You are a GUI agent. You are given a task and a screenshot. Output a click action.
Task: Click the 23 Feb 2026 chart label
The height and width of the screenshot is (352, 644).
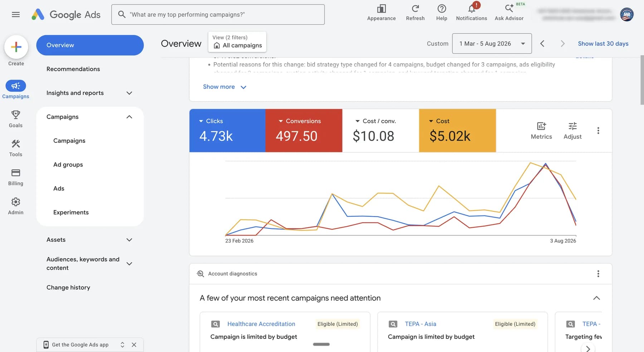tap(239, 241)
